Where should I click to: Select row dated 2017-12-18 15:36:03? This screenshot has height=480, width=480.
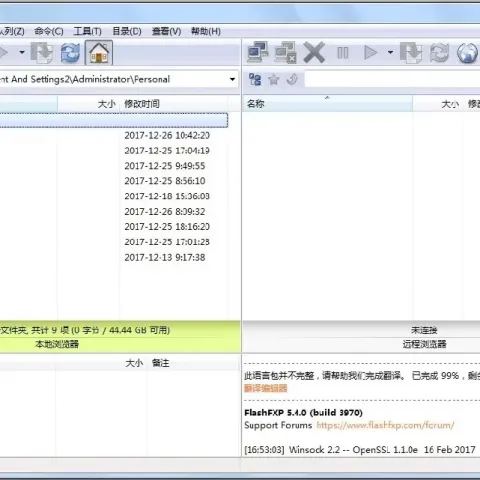pyautogui.click(x=114, y=196)
